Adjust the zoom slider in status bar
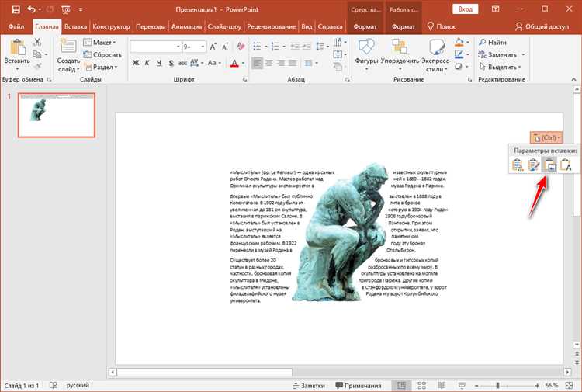 coord(497,386)
